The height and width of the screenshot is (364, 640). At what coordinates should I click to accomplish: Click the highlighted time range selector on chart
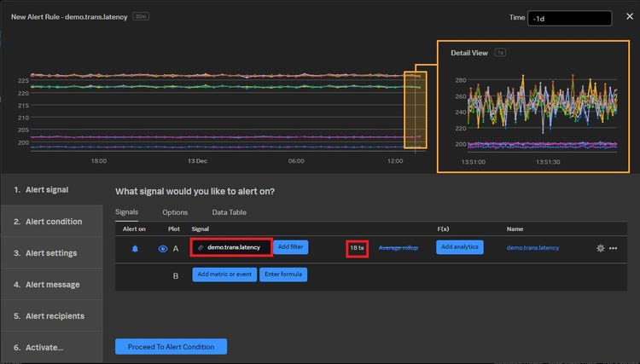point(415,111)
